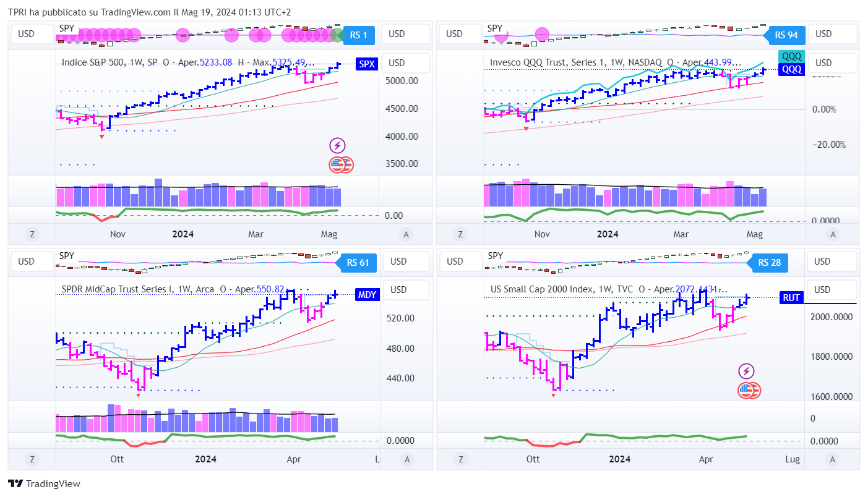Screen dimensions: 868x497
Task: Click the green circle on the S&P 500 SPY pane
Action: (x=337, y=35)
